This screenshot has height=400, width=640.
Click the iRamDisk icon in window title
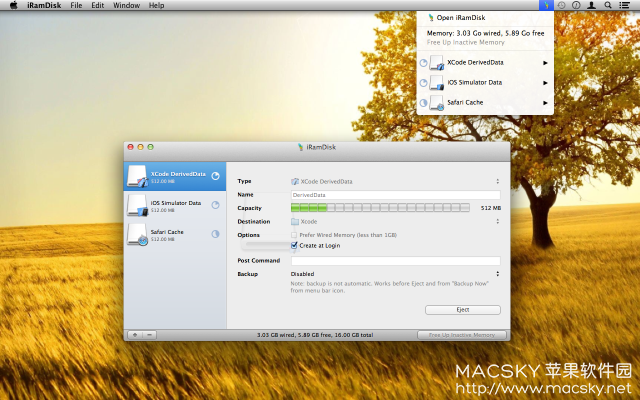(301, 147)
